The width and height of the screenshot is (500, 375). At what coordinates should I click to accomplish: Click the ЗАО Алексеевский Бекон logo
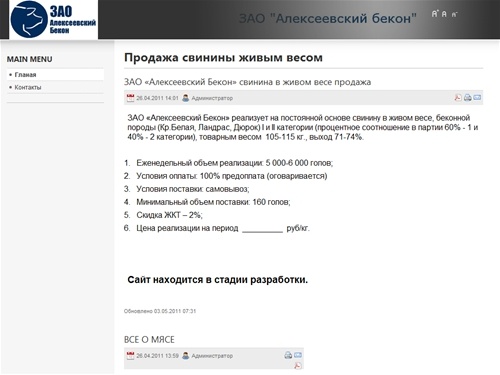pos(53,19)
